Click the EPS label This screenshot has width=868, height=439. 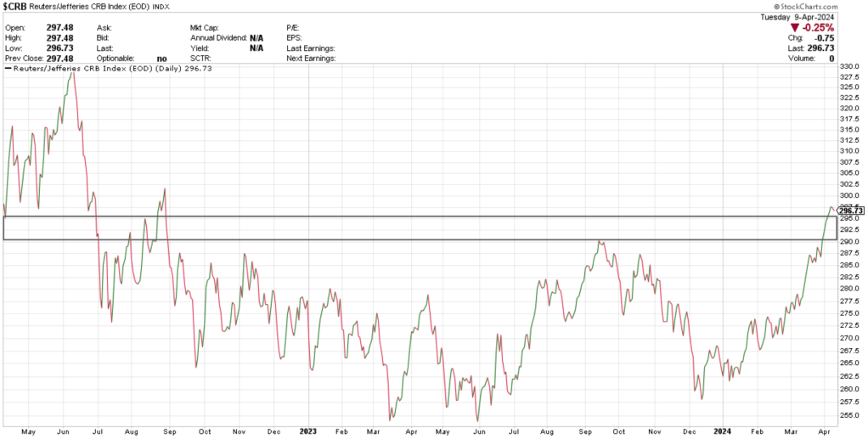click(295, 37)
